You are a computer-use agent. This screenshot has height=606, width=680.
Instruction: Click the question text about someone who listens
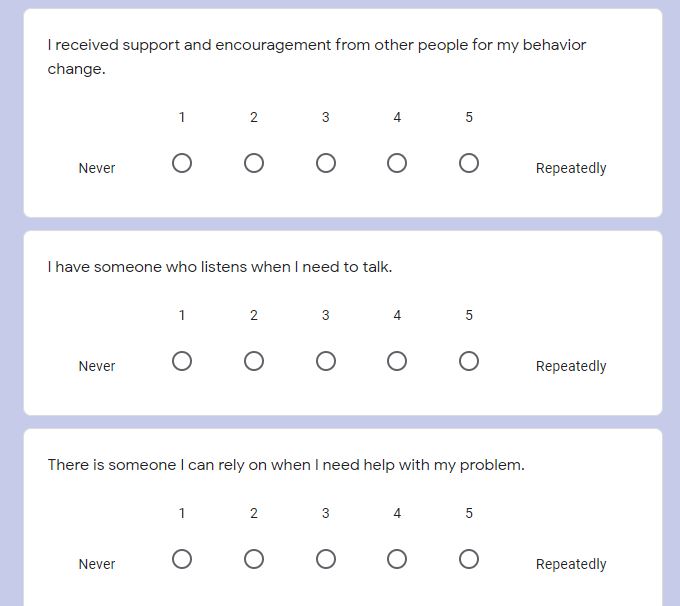tap(220, 267)
